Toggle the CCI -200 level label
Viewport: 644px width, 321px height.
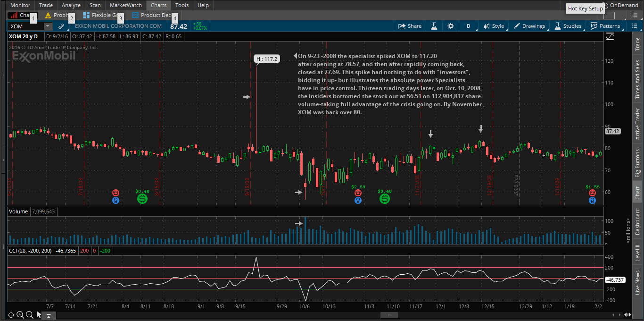[106, 251]
